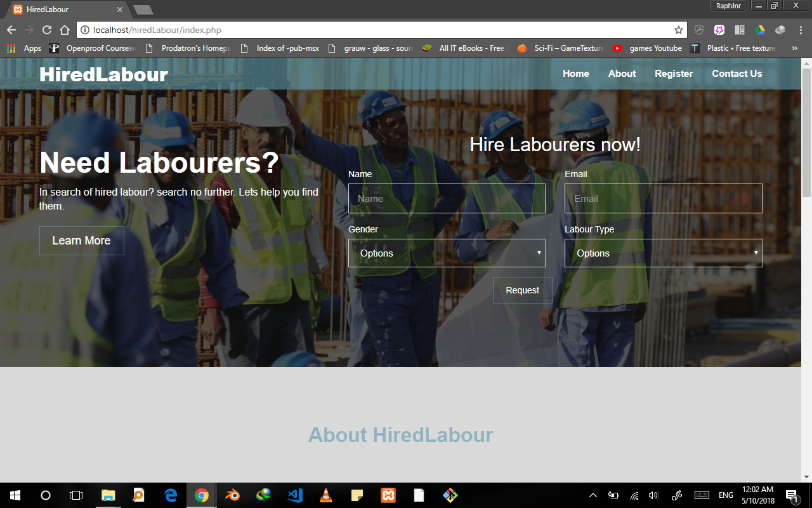
Task: Open the Contact Us nav link
Action: coord(737,74)
